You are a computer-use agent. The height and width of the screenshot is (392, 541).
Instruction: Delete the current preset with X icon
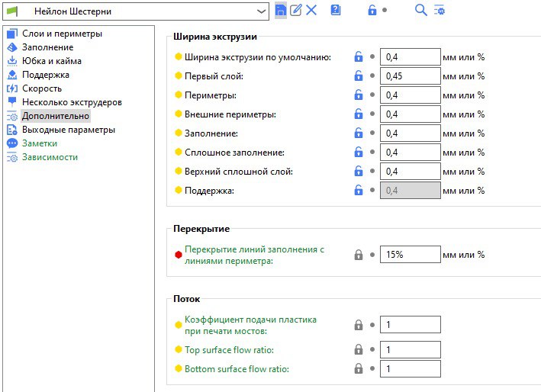311,10
